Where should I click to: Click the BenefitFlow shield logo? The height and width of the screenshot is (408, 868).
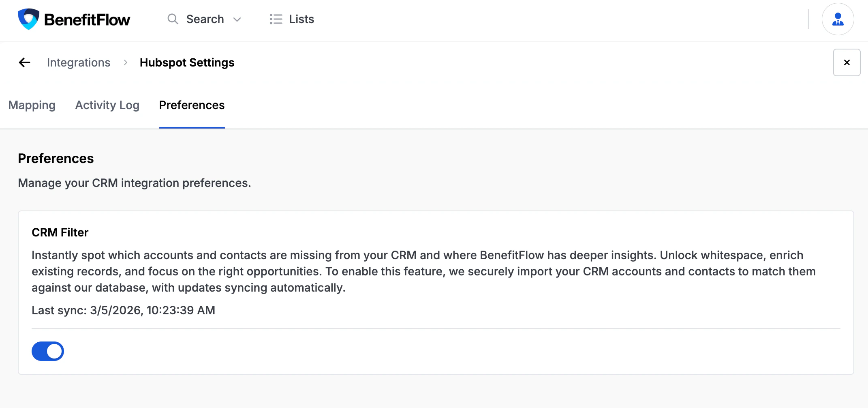tap(28, 19)
